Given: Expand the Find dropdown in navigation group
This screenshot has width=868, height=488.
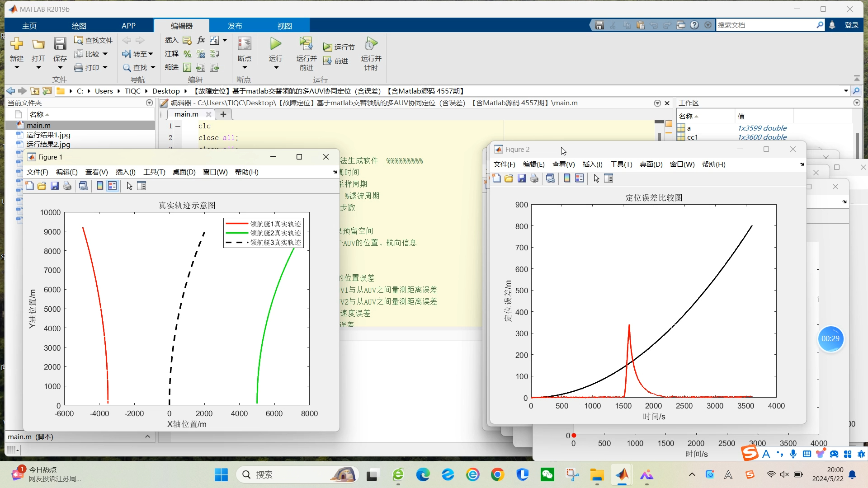Looking at the screenshot, I should [153, 67].
